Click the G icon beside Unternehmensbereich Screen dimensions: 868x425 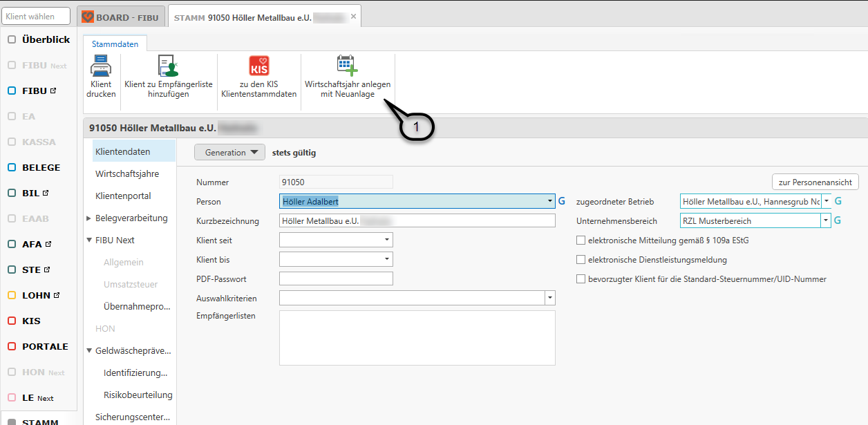(838, 220)
